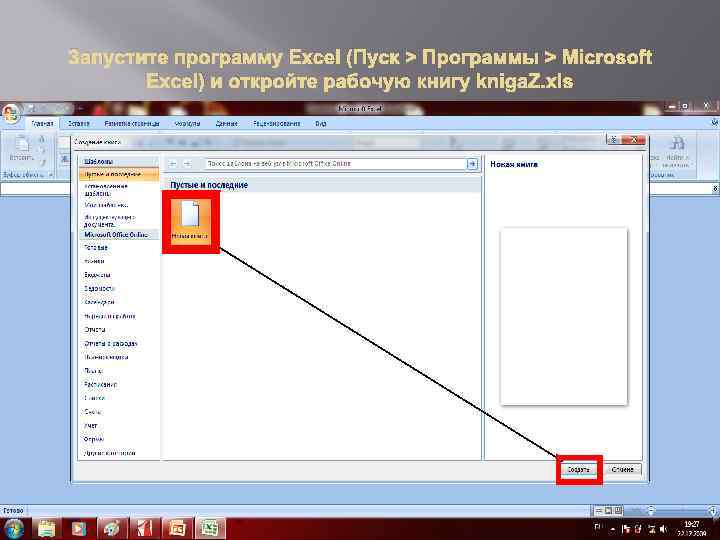Screen dimensions: 720x540
Task: Open the Вид ribbon tab
Action: (x=321, y=124)
